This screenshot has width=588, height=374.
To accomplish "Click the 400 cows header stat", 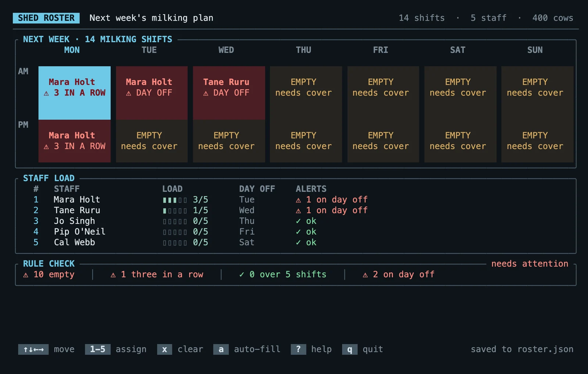I will pos(553,18).
